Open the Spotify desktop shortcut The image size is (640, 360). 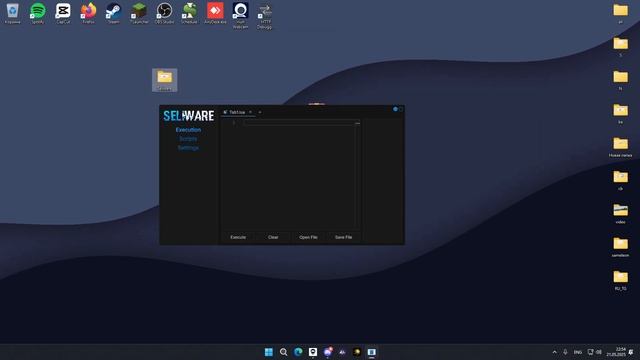click(38, 13)
